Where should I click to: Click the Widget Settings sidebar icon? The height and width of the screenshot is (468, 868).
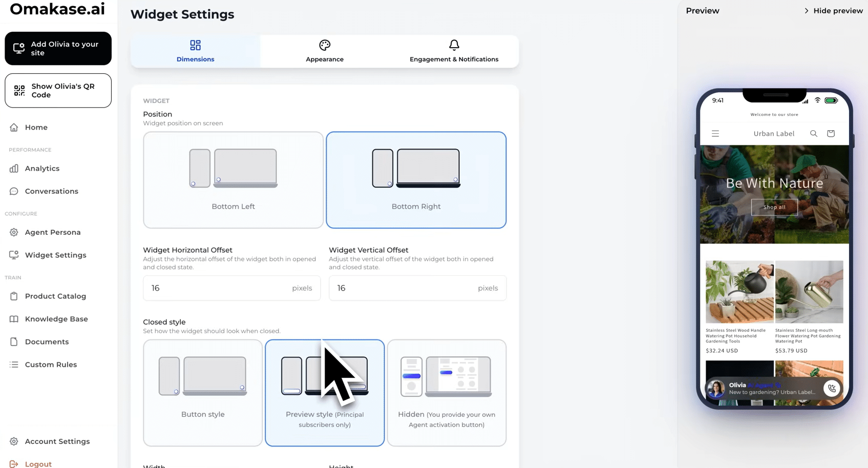pos(14,255)
